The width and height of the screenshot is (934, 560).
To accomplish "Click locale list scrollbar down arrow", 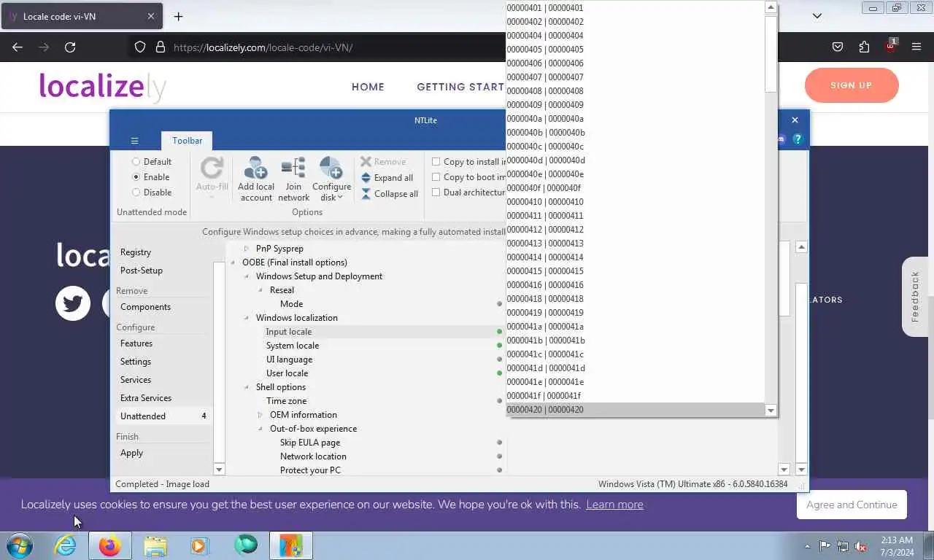I will point(771,411).
